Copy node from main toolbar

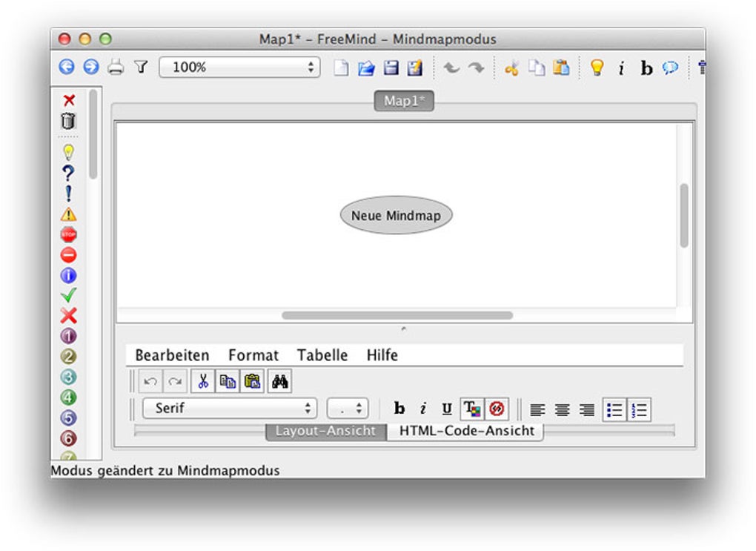(537, 67)
